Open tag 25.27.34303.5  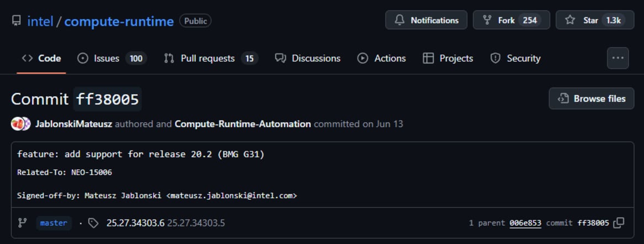point(196,223)
